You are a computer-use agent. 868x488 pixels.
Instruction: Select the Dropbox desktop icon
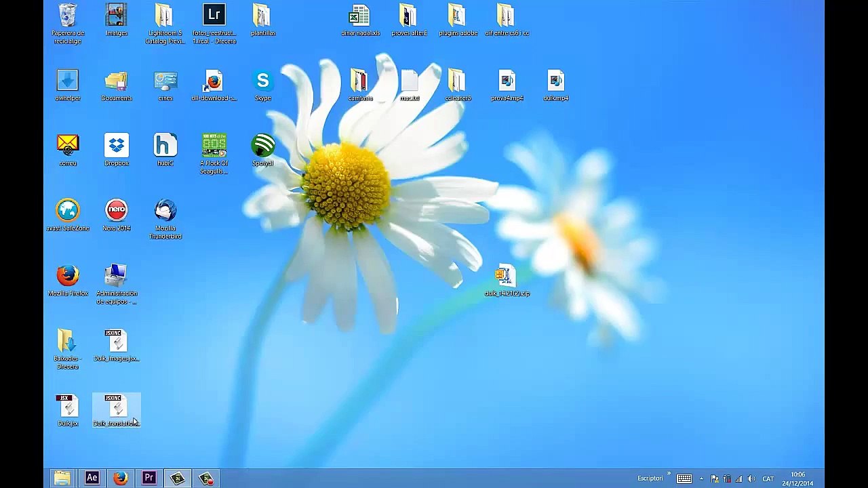(117, 150)
